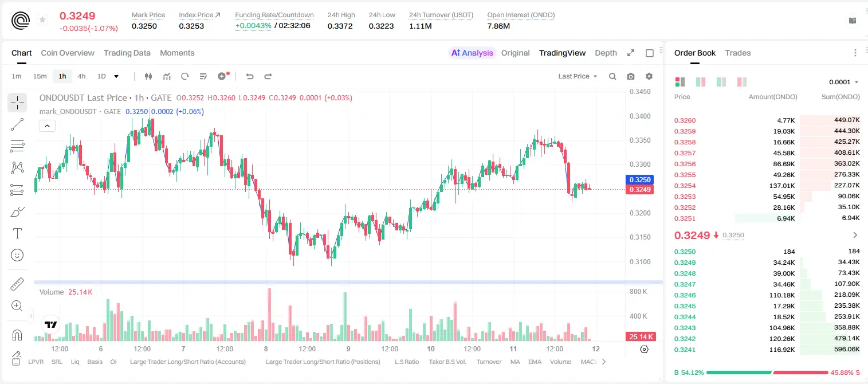Image resolution: width=868 pixels, height=384 pixels.
Task: Open AI Analysis view
Action: (472, 53)
